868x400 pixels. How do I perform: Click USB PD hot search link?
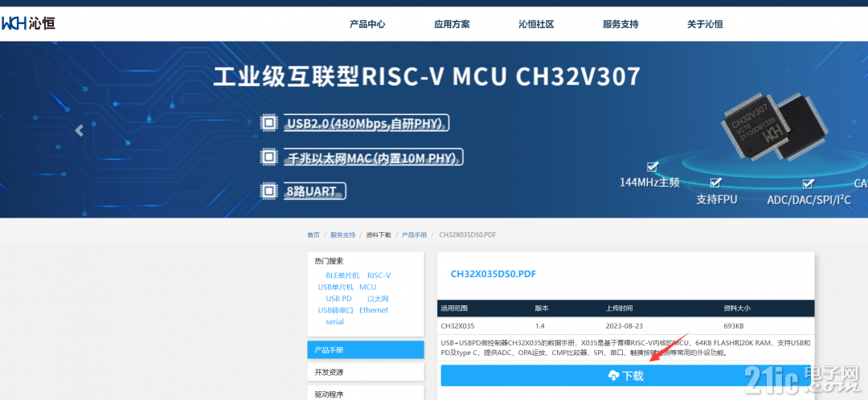[339, 299]
